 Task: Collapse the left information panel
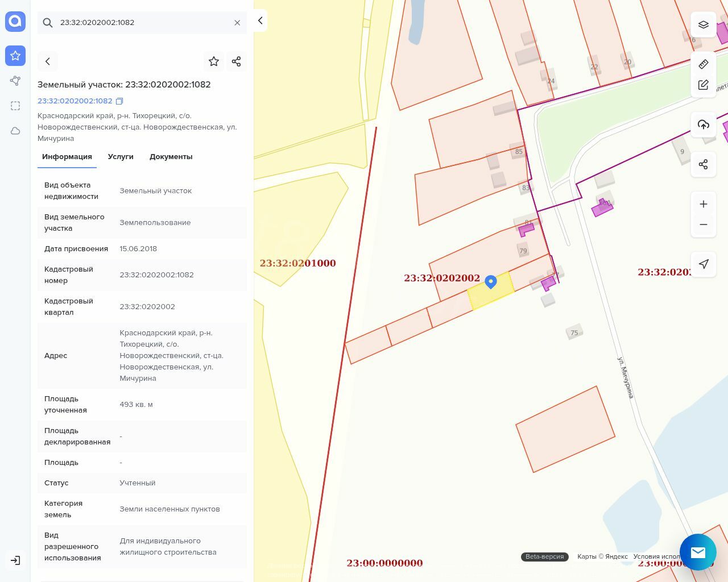[x=260, y=20]
